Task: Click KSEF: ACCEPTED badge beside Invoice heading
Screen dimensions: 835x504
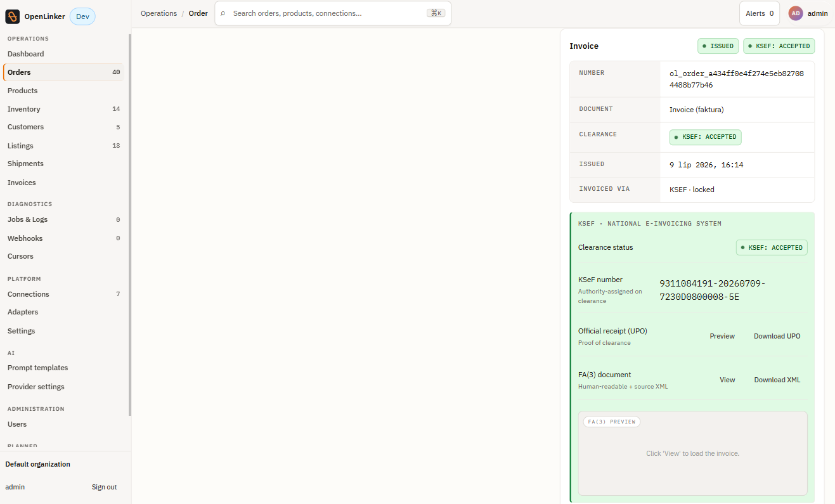Action: tap(779, 46)
